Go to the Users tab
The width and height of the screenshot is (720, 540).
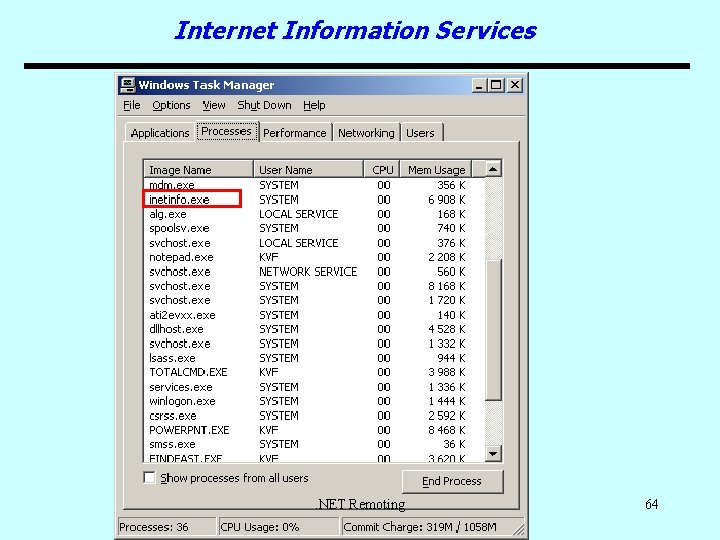point(420,133)
